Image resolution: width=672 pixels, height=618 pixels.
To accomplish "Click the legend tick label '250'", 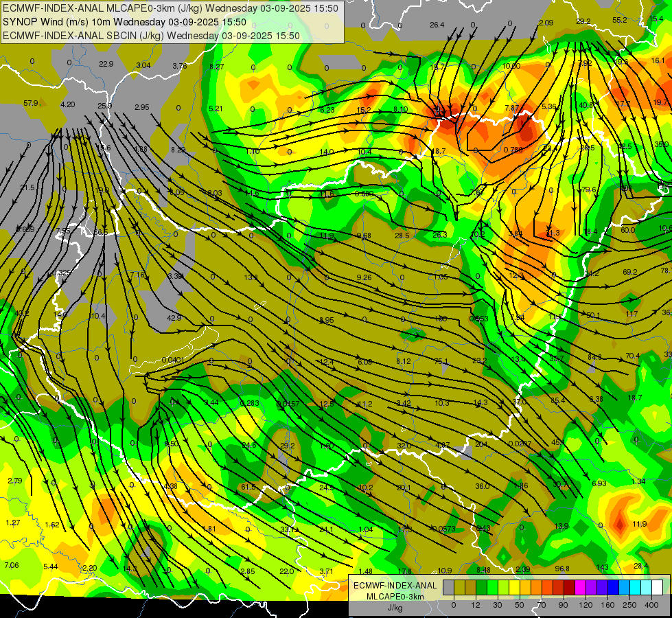I will coord(629,605).
